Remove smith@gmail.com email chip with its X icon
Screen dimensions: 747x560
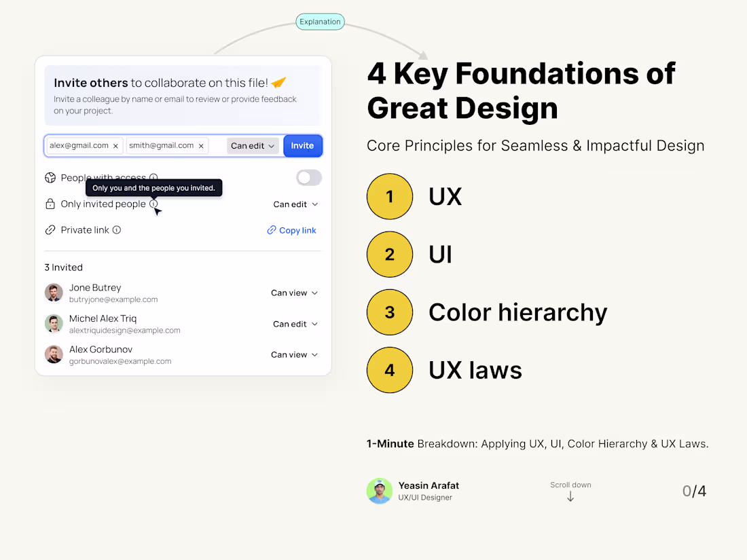tap(201, 145)
